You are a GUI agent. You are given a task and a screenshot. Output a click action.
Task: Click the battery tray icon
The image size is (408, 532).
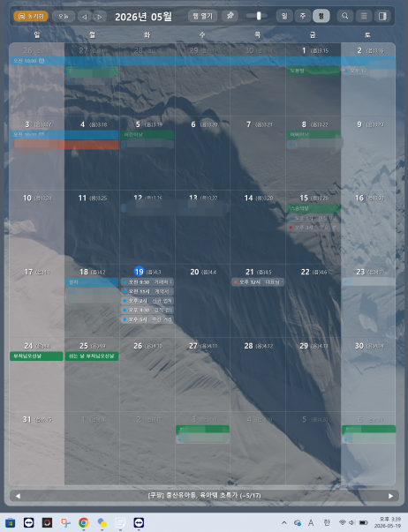(364, 522)
